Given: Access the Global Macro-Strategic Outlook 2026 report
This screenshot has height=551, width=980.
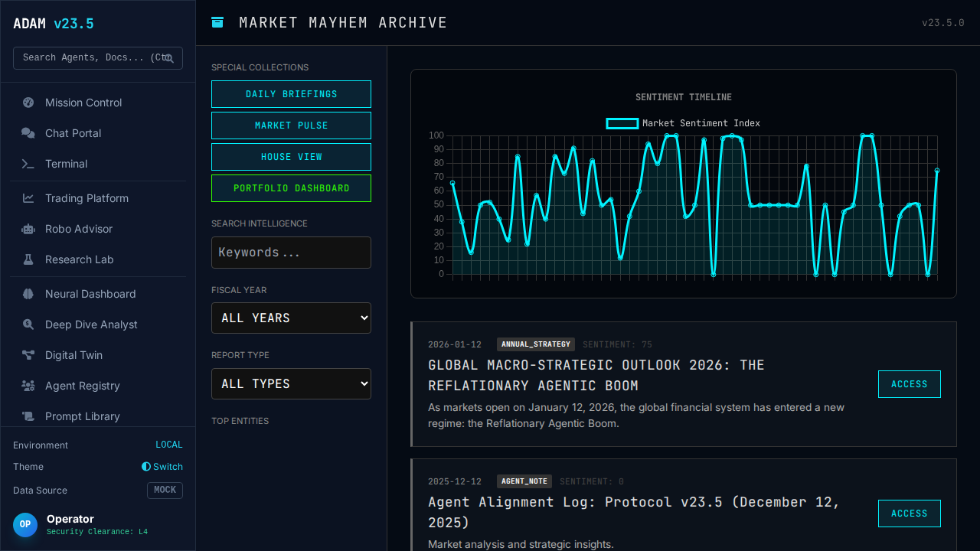Looking at the screenshot, I should 909,384.
